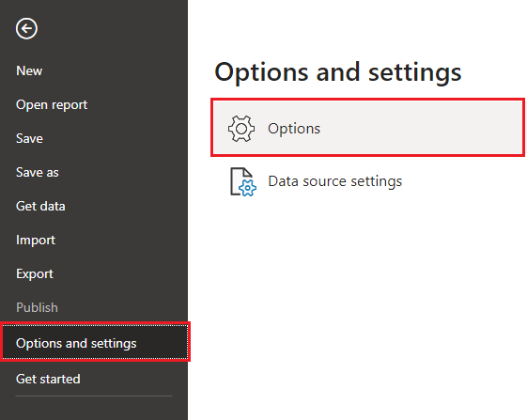
Task: Click the highlighted Options row background
Action: [x=368, y=128]
